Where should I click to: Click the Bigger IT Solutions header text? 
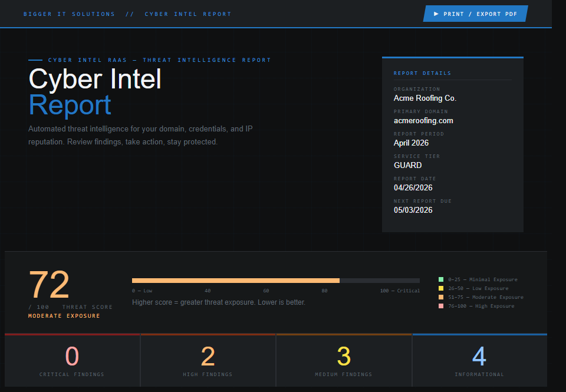[70, 14]
